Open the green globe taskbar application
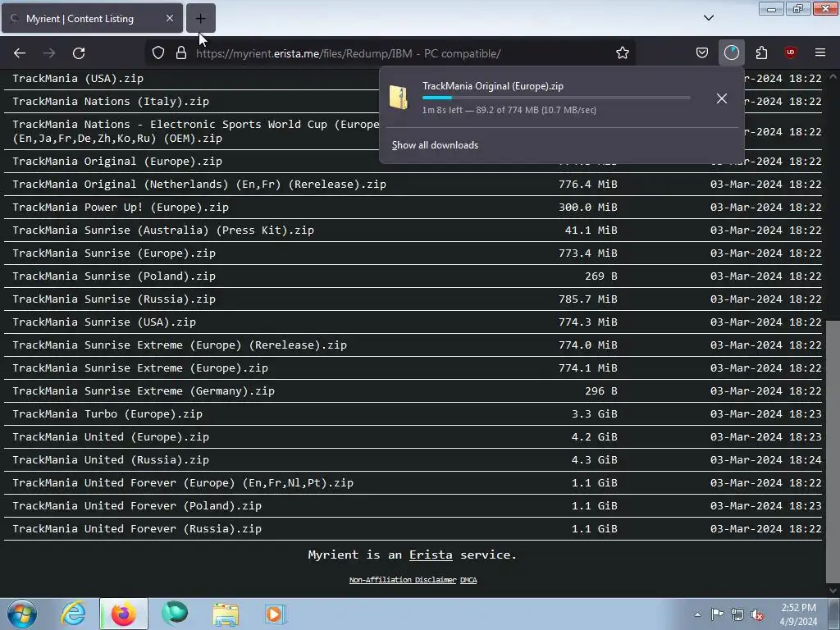The width and height of the screenshot is (840, 630). pos(175,614)
